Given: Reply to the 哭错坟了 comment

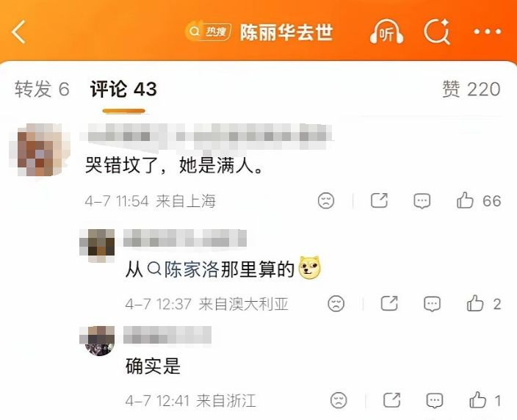Looking at the screenshot, I should pyautogui.click(x=422, y=200).
